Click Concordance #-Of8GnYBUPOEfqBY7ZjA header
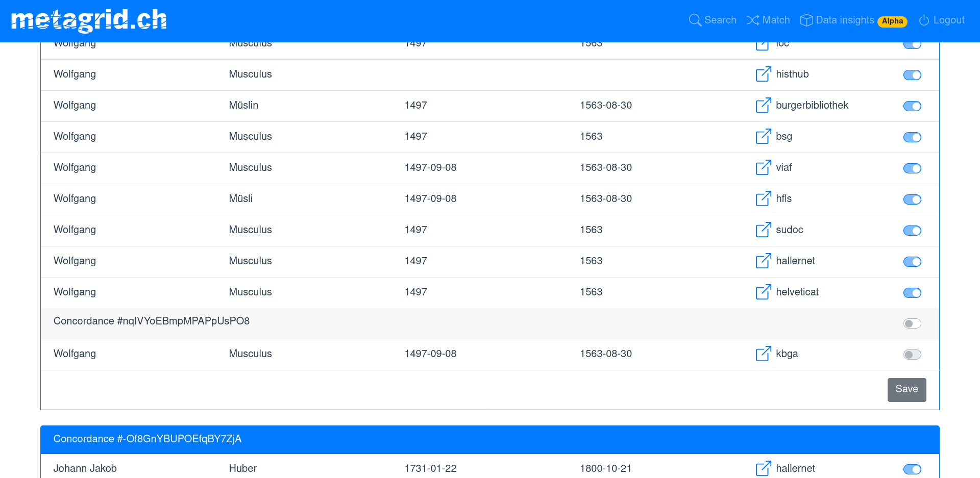This screenshot has height=478, width=980. [x=148, y=439]
